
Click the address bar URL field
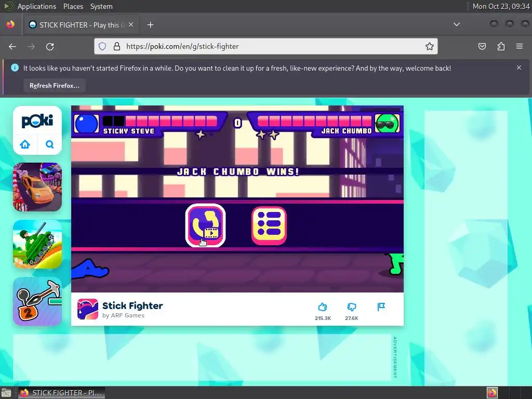(265, 46)
